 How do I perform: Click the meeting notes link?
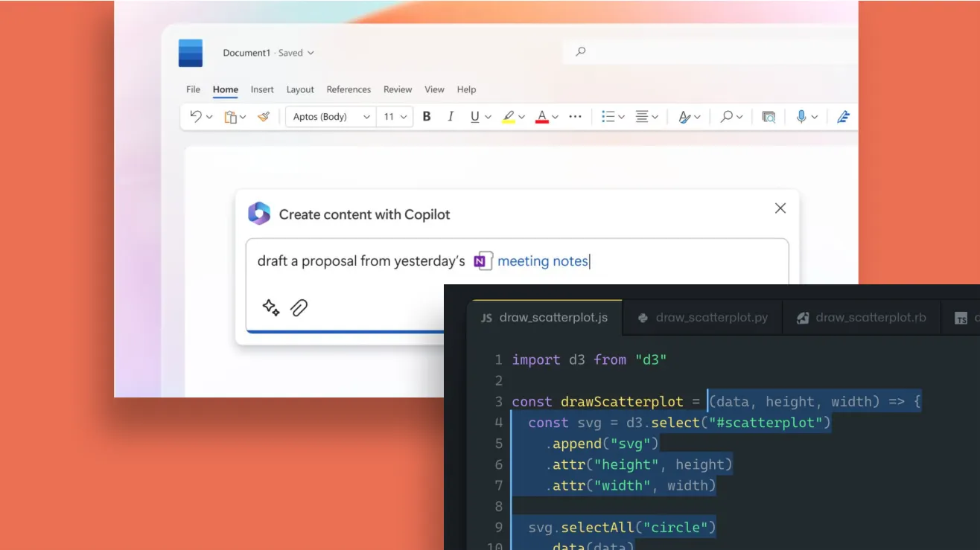[x=542, y=260]
